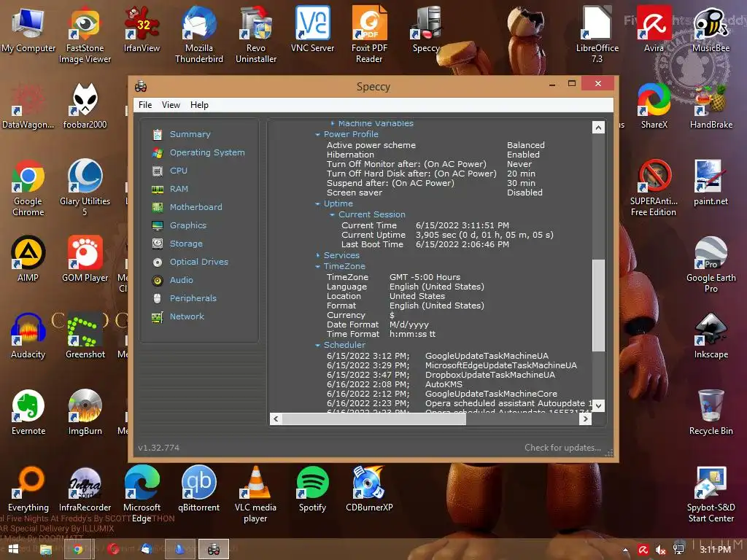
Task: Click the Optical Drives disc icon
Action: 158,262
